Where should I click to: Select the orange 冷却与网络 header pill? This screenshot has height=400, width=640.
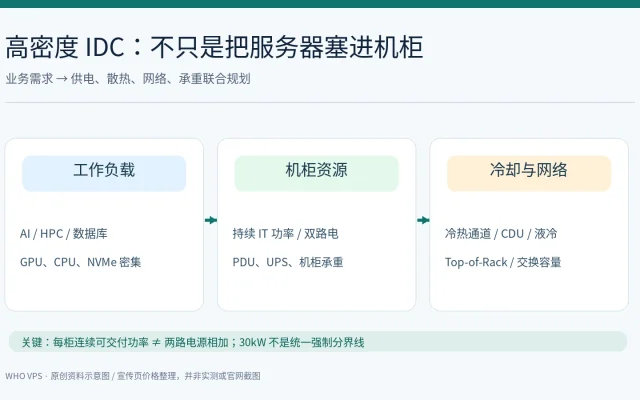point(529,173)
